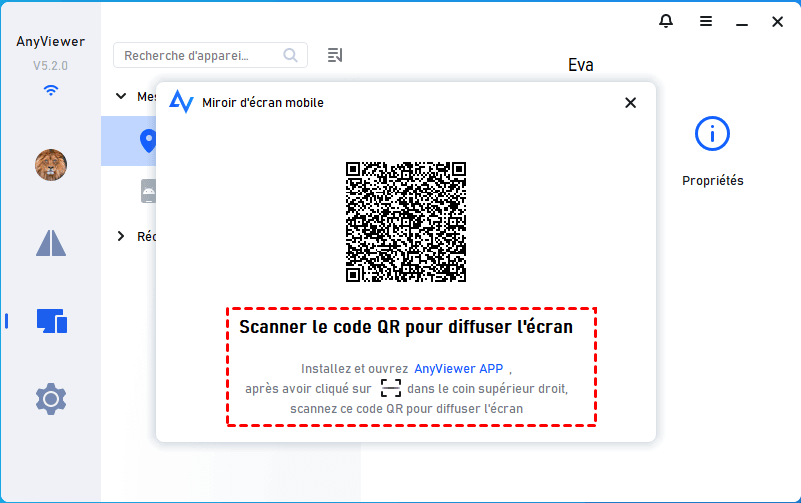
Task: Close the AnyViewer main window
Action: [778, 21]
